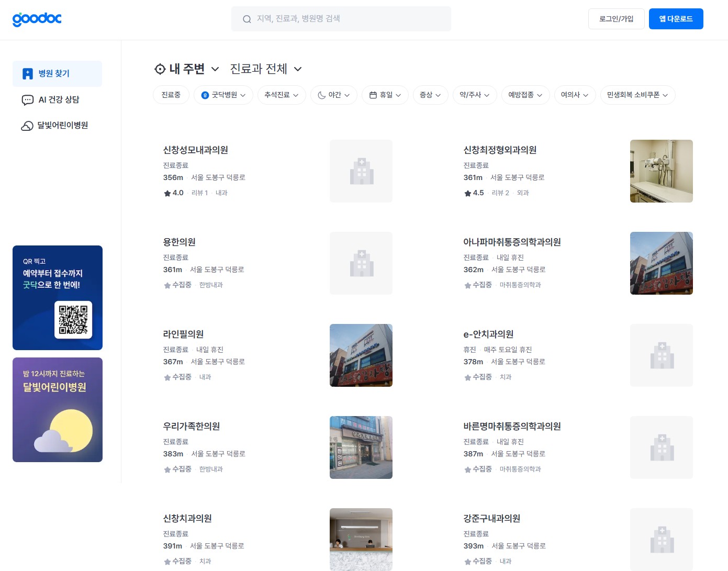This screenshot has height=571, width=728.
Task: Click the search magnifier icon
Action: tap(247, 19)
